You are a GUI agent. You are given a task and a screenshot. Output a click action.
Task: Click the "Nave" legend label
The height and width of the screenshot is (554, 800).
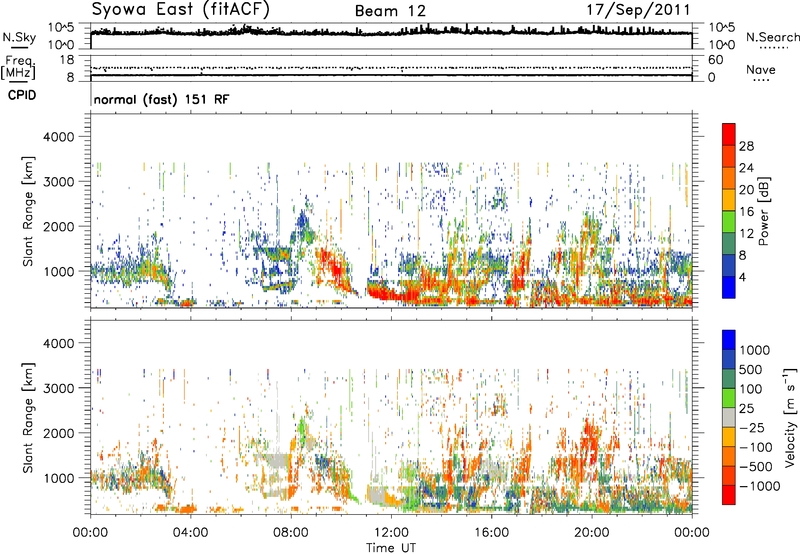761,69
